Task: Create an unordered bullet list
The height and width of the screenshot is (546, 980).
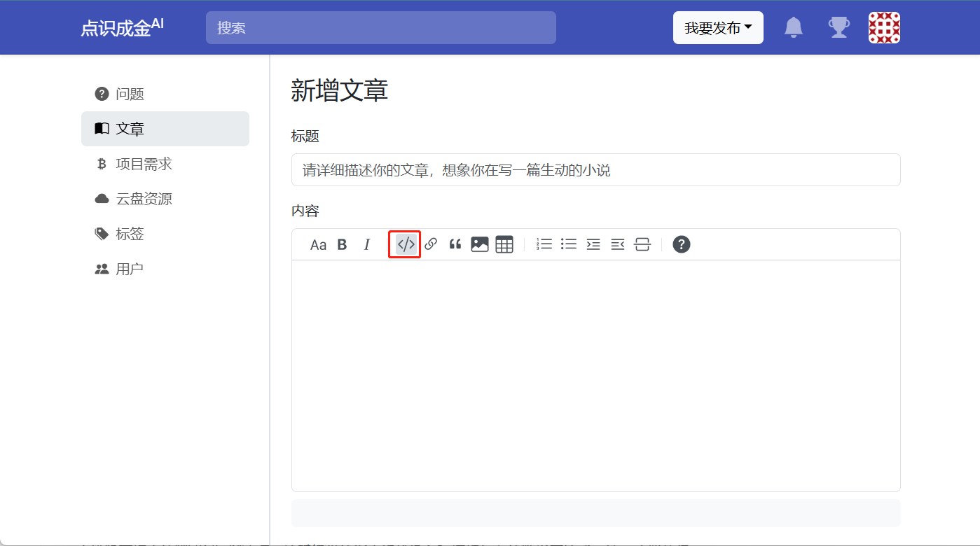Action: [x=569, y=244]
